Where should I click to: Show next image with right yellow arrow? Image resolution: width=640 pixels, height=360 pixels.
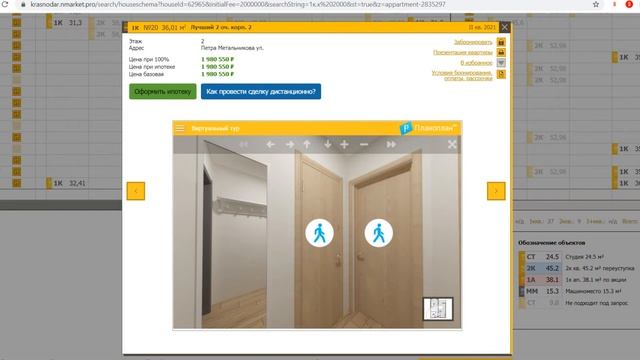[496, 191]
